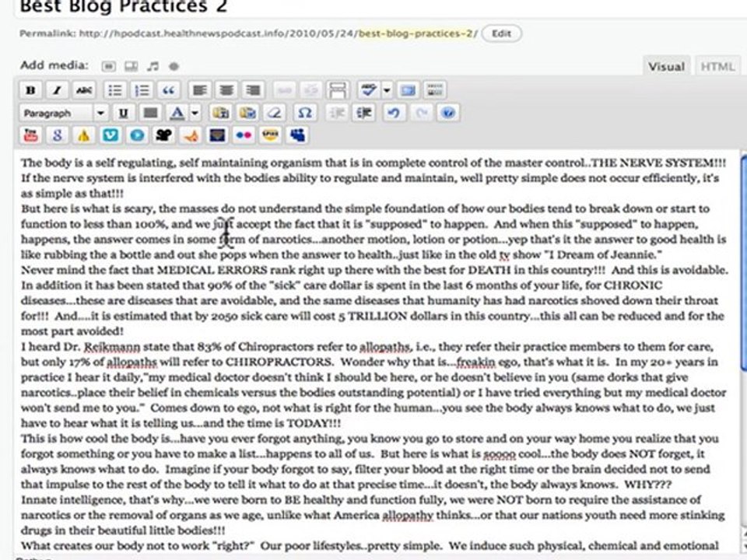747x560 pixels.
Task: Insert a custom character (Omega)
Action: coord(305,114)
